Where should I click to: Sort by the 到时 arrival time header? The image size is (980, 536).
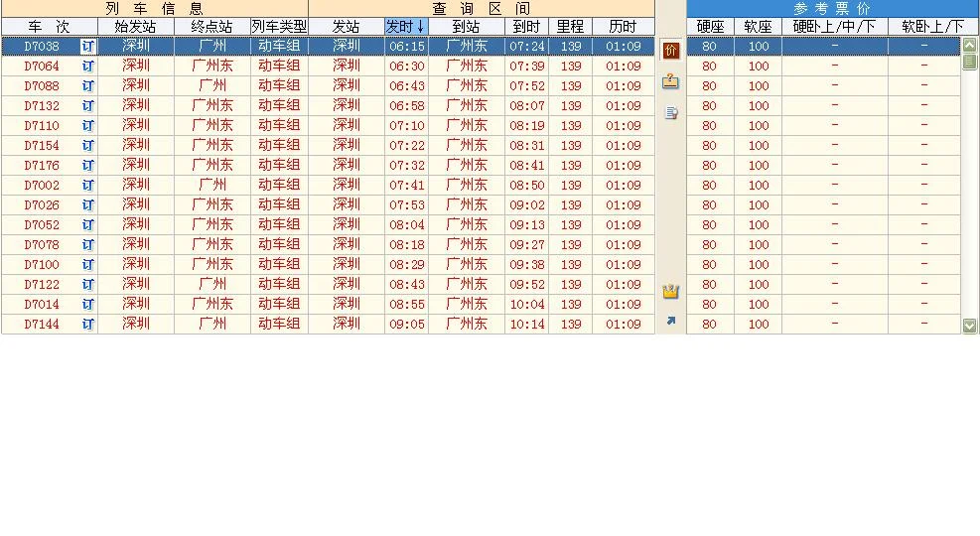pyautogui.click(x=526, y=27)
